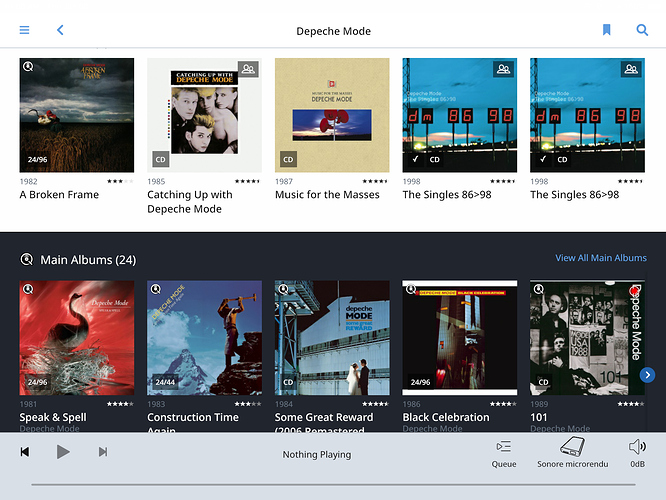This screenshot has height=500, width=666.
Task: Click star rating of Construction Time Again
Action: (x=248, y=404)
